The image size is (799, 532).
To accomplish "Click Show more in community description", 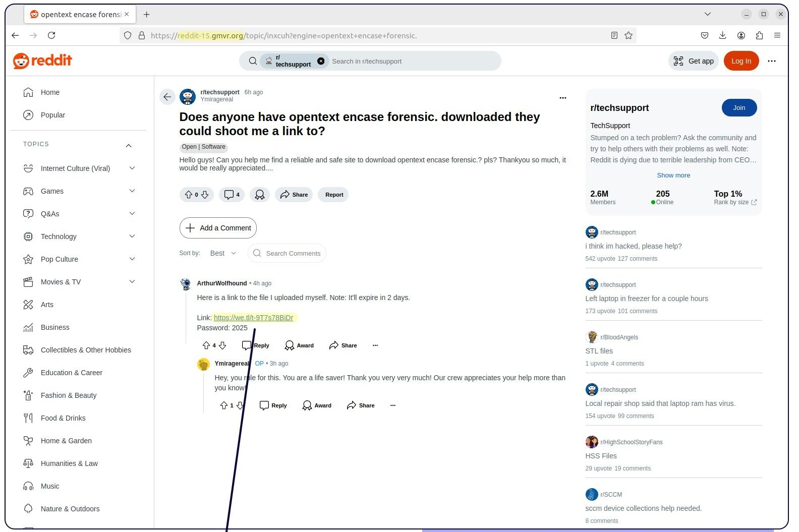I will tap(673, 175).
